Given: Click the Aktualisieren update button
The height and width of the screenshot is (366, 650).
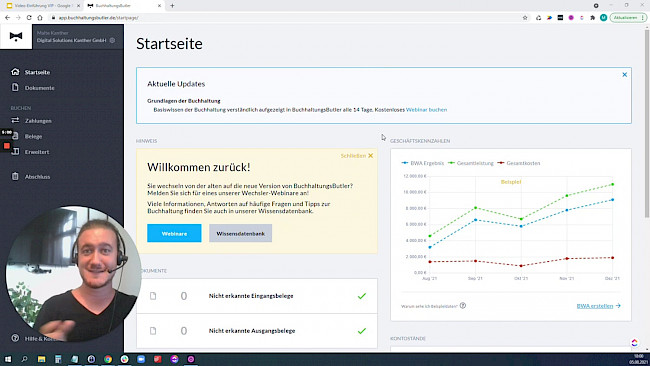Looking at the screenshot, I should (x=628, y=18).
